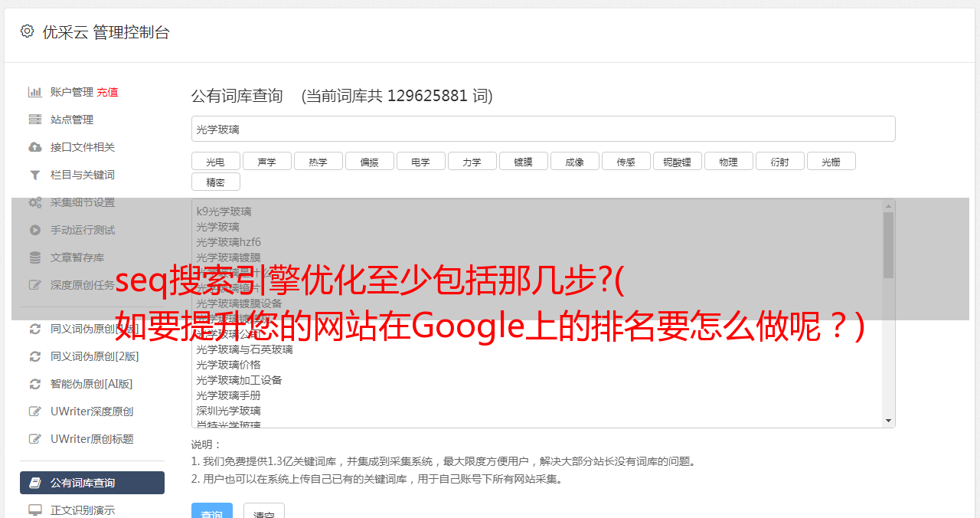
Task: Add the 电学 keyword tag
Action: click(420, 161)
